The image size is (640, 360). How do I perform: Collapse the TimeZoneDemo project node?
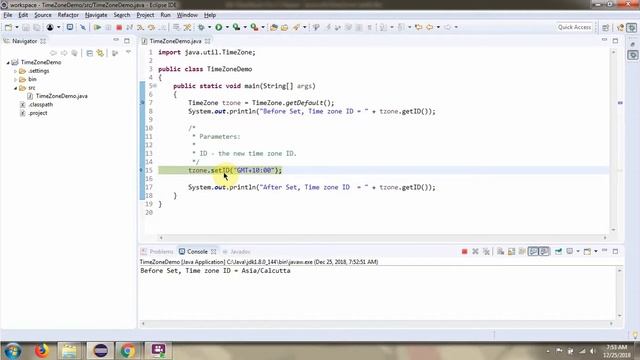coord(8,62)
